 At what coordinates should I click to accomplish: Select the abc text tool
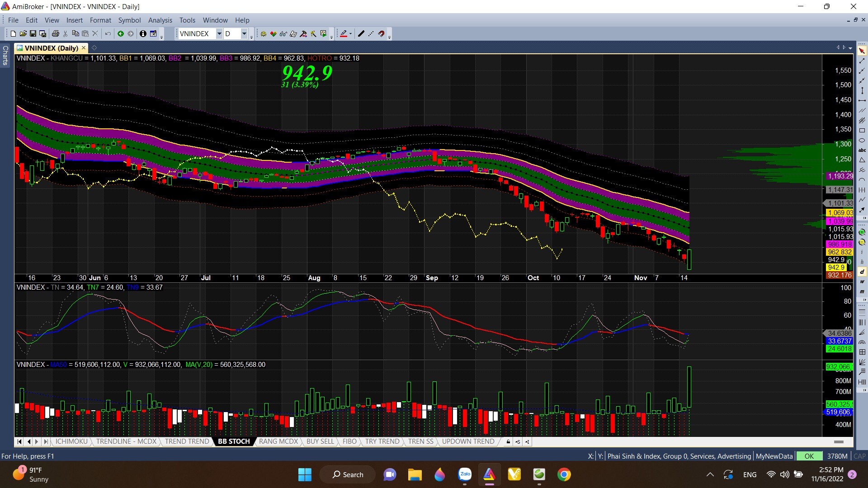[x=862, y=150]
